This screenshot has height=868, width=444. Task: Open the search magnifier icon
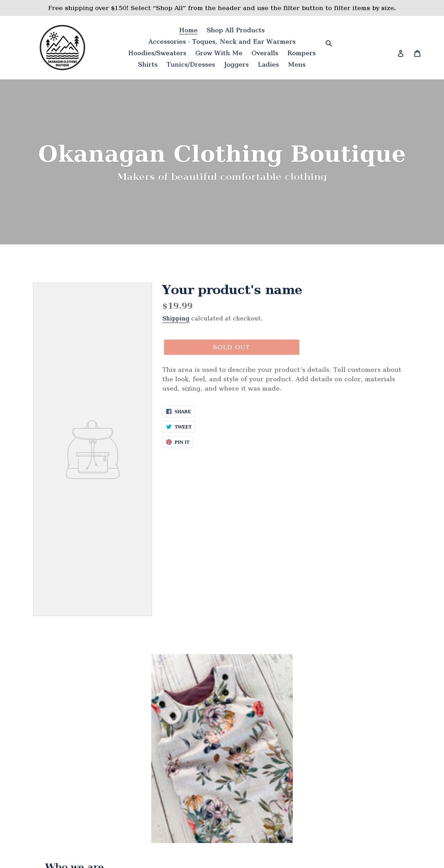click(329, 44)
